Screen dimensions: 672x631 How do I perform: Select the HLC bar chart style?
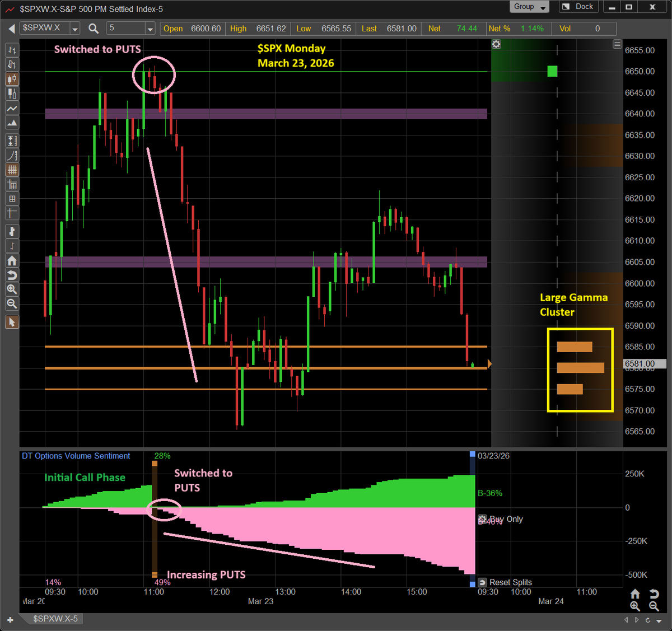coord(12,64)
